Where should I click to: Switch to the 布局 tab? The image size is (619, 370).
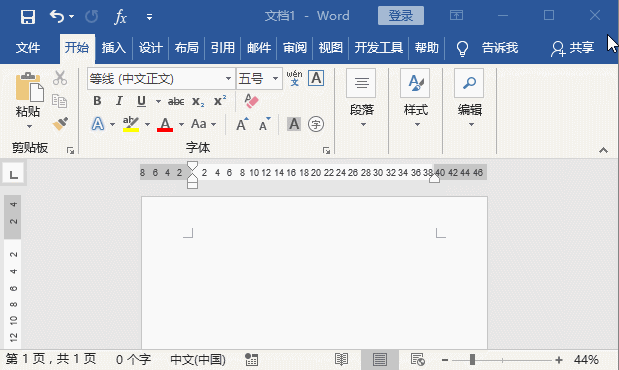pyautogui.click(x=187, y=48)
